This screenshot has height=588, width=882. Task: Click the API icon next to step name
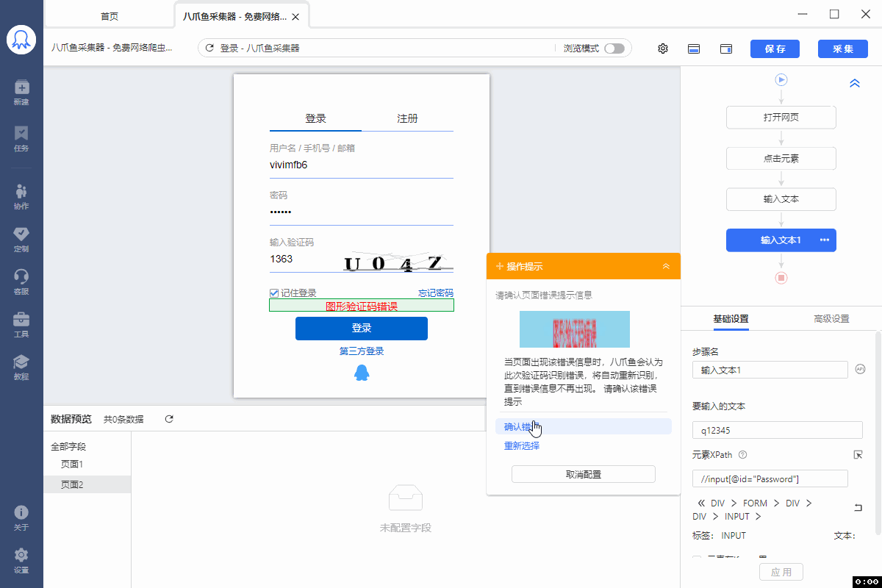pyautogui.click(x=861, y=369)
